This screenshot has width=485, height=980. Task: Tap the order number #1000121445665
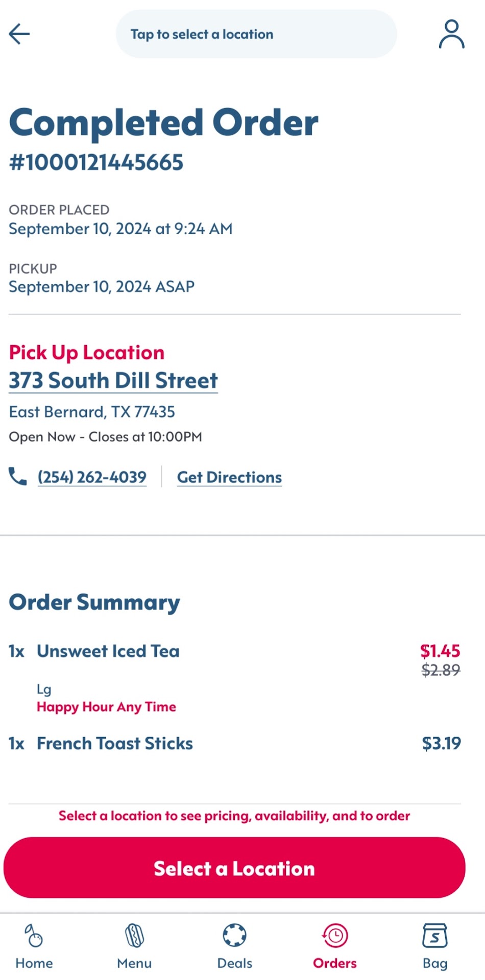tap(96, 163)
